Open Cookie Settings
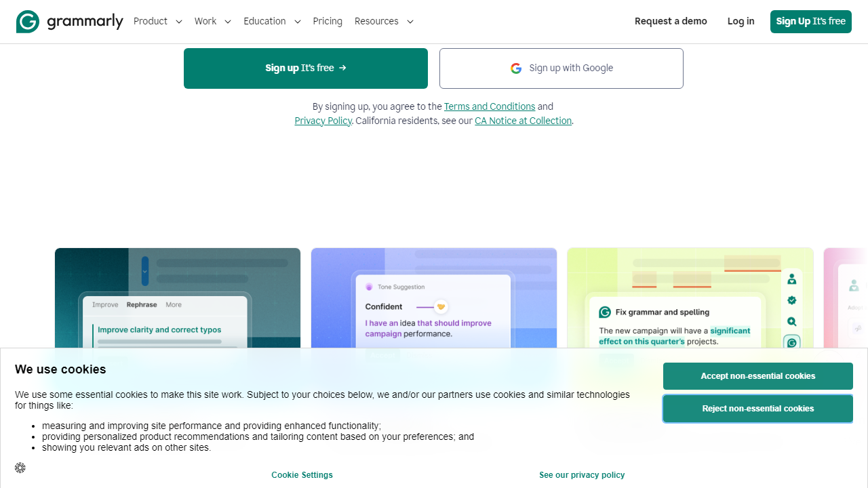This screenshot has width=868, height=488. pos(302,475)
